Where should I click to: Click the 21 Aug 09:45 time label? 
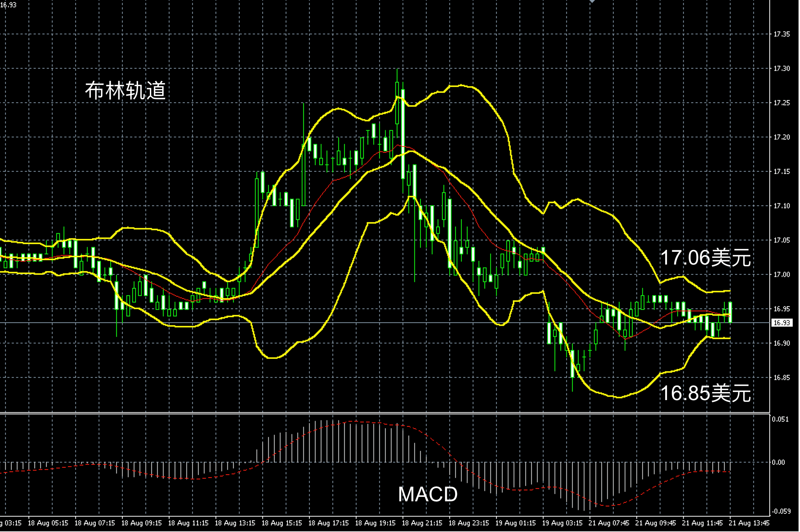pyautogui.click(x=656, y=523)
